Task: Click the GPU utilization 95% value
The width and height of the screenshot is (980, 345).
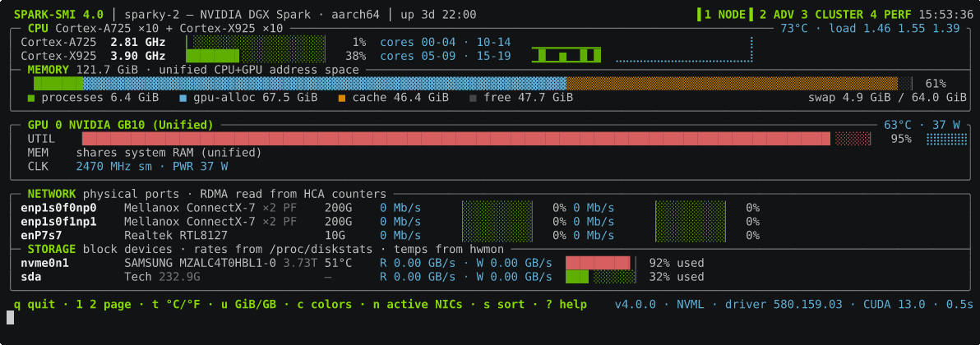Action: click(x=900, y=139)
